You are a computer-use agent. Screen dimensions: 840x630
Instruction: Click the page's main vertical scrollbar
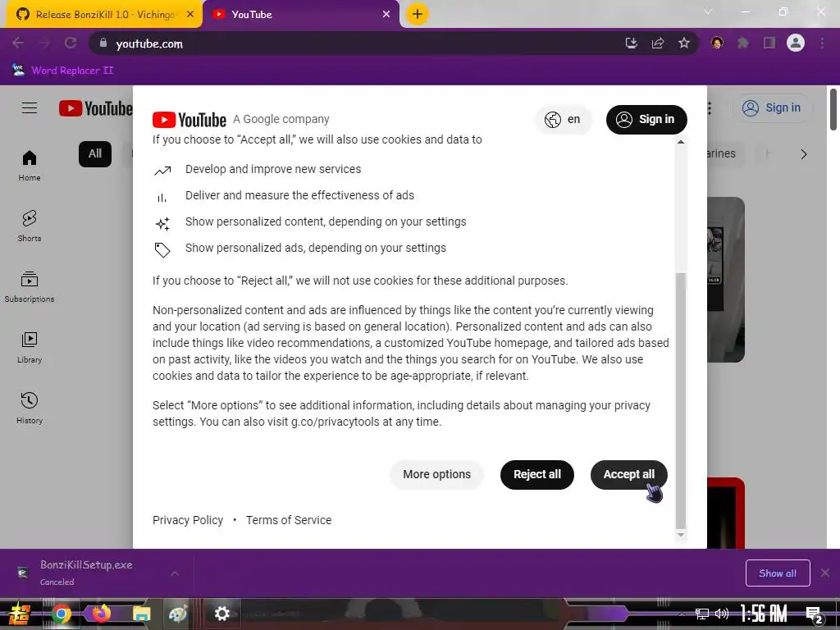click(x=833, y=109)
